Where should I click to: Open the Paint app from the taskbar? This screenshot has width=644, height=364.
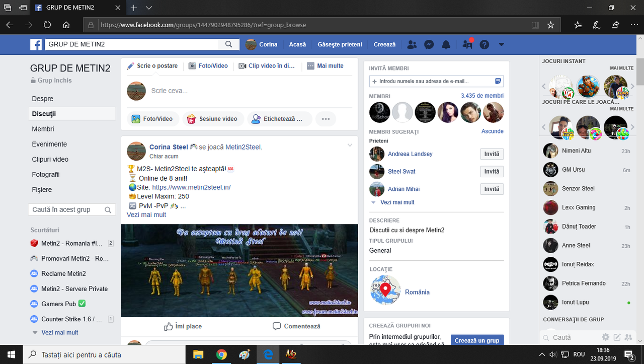click(x=245, y=354)
